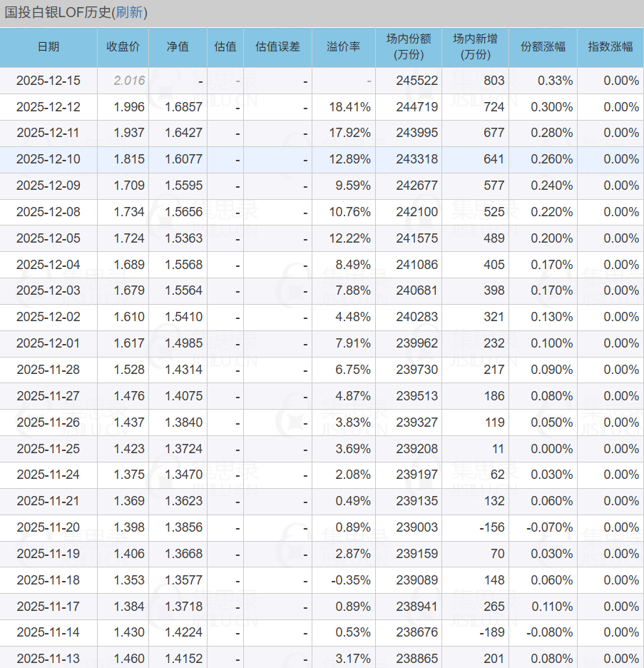The width and height of the screenshot is (644, 668).
Task: Click the 刷新 refresh link
Action: tap(129, 13)
